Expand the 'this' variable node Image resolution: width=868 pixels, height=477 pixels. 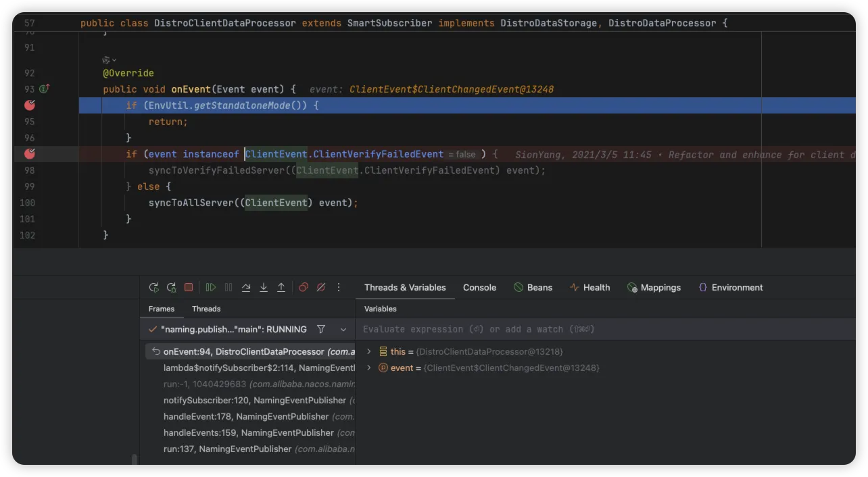[x=369, y=351]
